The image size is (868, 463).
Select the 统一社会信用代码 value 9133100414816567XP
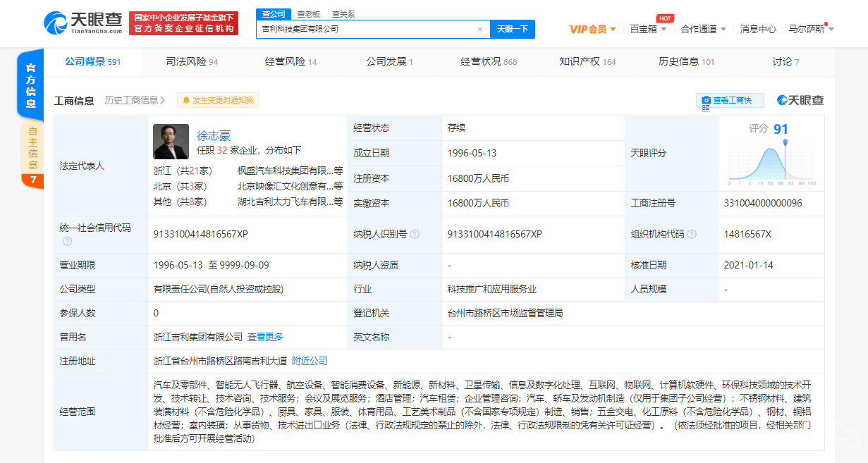[200, 234]
